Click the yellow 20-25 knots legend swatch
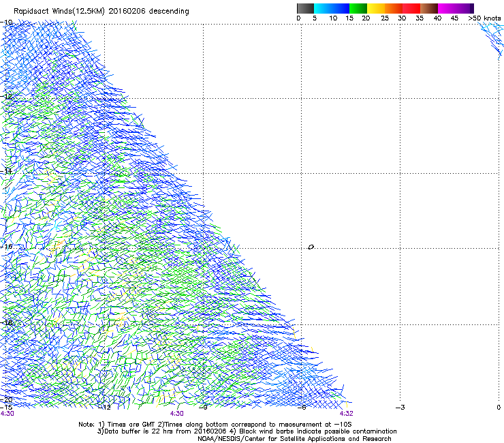This screenshot has height=443, width=504. [x=376, y=8]
